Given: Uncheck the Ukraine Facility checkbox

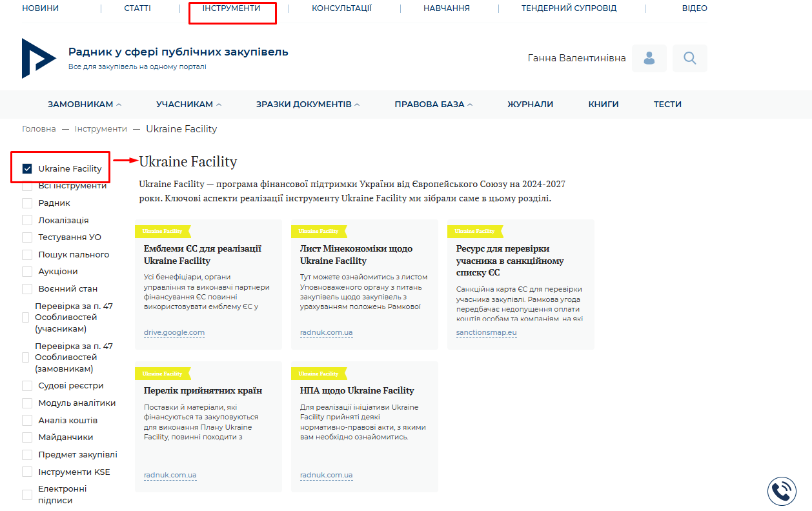Looking at the screenshot, I should (x=27, y=169).
